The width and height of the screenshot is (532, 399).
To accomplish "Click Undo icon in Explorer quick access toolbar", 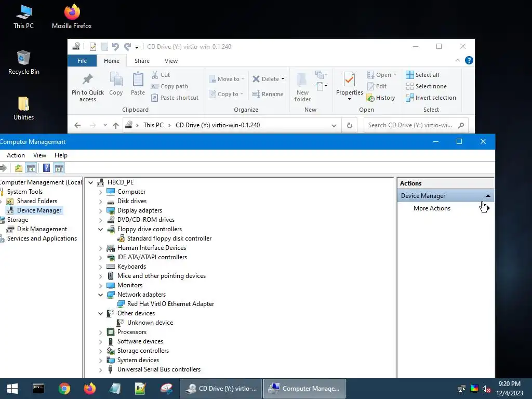I will [115, 46].
